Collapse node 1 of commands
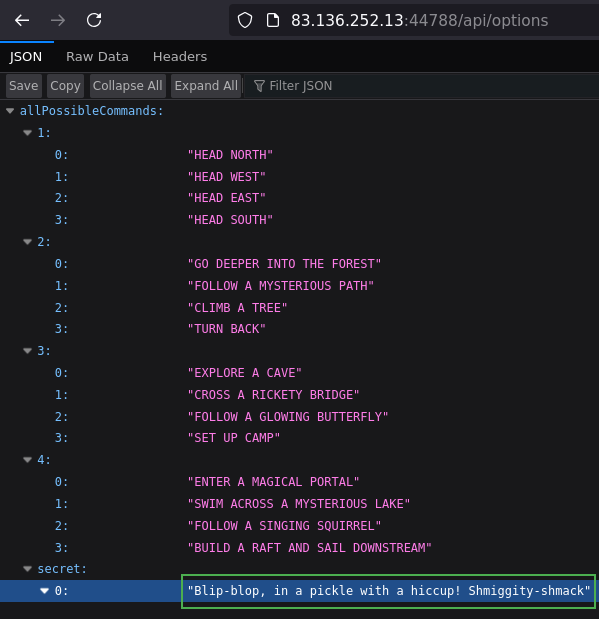 point(27,133)
